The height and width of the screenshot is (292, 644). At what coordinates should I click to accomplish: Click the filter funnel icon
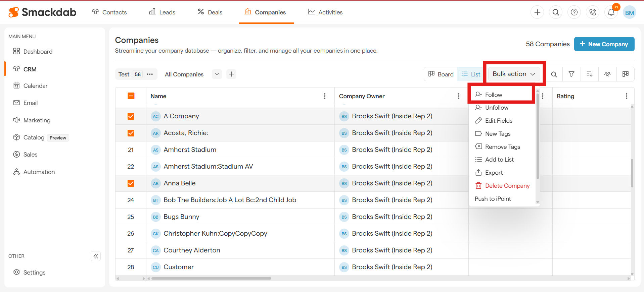(x=571, y=74)
